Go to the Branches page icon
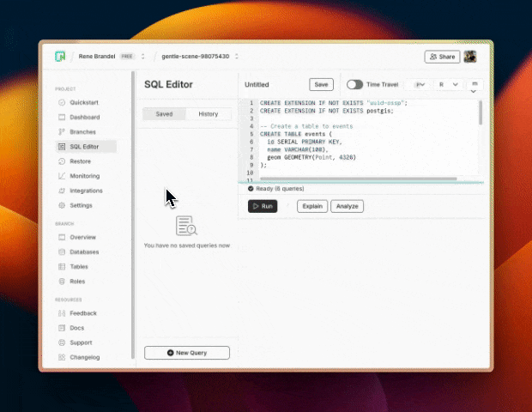The height and width of the screenshot is (412, 532). 62,132
